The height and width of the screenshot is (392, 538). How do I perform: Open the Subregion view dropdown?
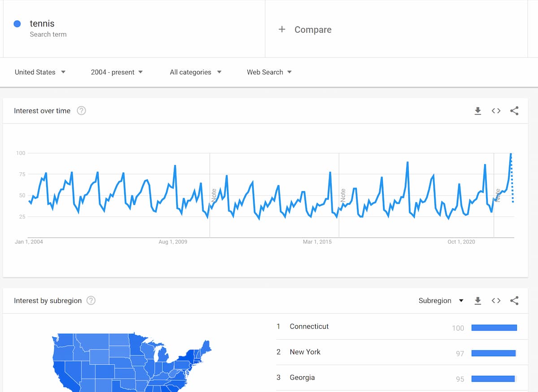click(441, 301)
